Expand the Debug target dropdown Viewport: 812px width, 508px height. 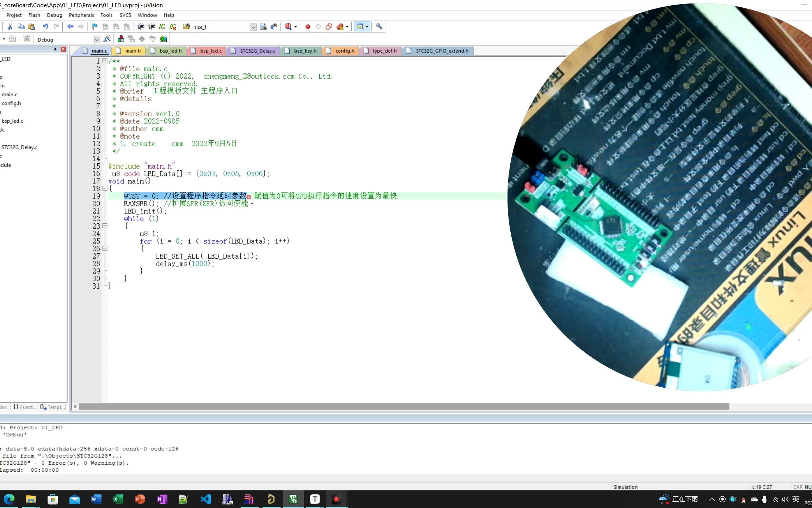[x=97, y=40]
